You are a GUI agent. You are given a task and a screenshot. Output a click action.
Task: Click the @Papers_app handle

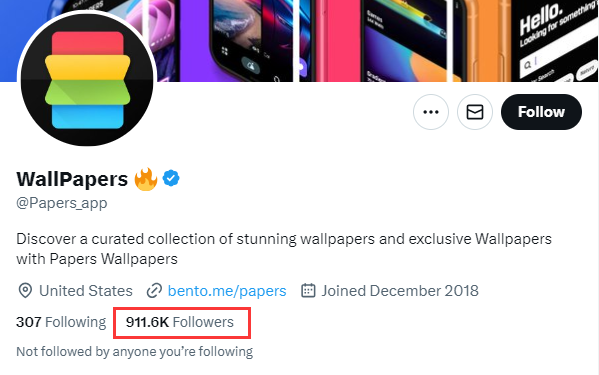pyautogui.click(x=62, y=203)
